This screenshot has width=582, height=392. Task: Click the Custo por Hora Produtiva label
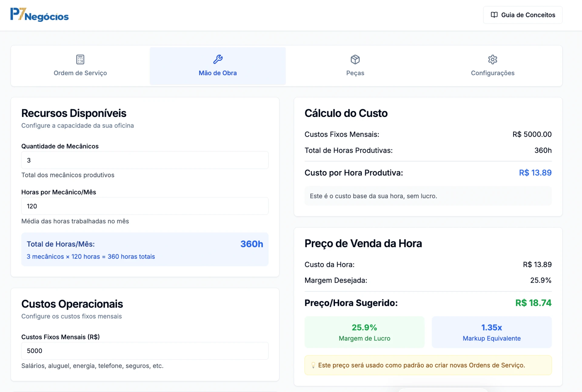(354, 173)
